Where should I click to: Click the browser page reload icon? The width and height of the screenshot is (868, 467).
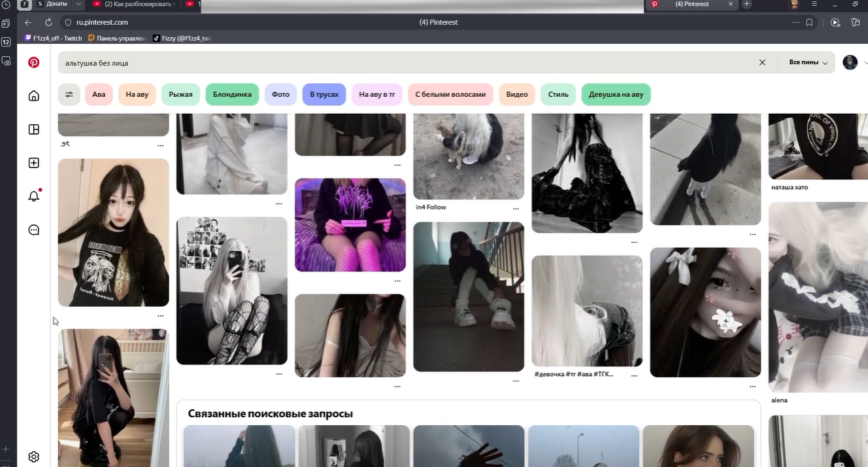pyautogui.click(x=48, y=22)
